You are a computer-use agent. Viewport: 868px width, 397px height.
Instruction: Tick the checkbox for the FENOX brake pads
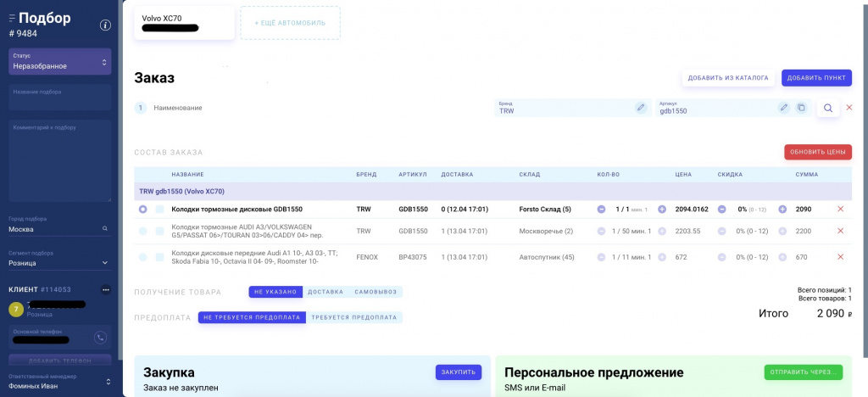pyautogui.click(x=159, y=257)
